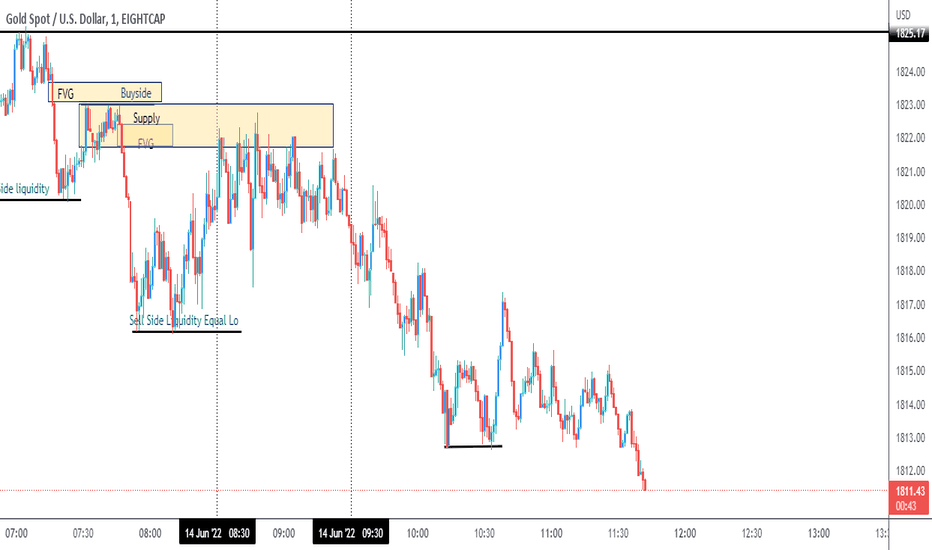
Task: Click the 1822.00 price axis value
Action: (911, 137)
